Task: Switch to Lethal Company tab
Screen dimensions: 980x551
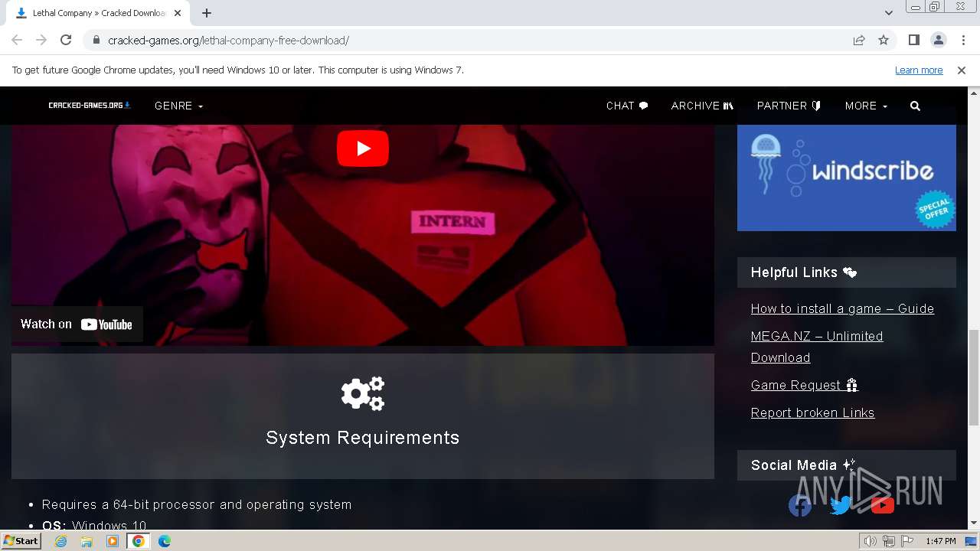Action: click(x=98, y=13)
